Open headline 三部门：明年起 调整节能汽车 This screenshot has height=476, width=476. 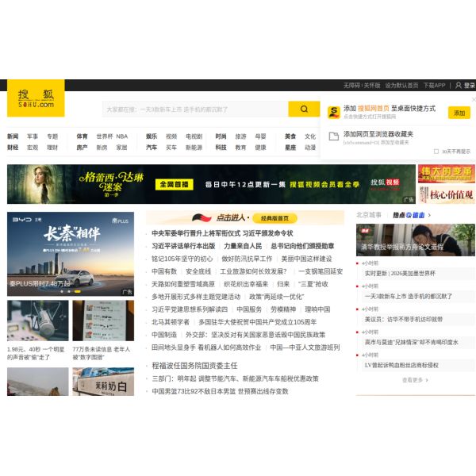[x=236, y=378]
